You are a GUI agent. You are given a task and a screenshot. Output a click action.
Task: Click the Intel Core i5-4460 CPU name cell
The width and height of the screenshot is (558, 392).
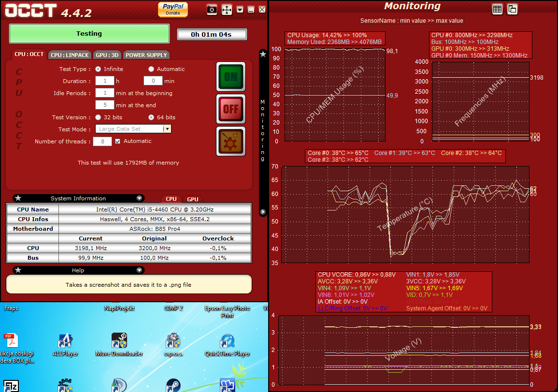pyautogui.click(x=155, y=210)
